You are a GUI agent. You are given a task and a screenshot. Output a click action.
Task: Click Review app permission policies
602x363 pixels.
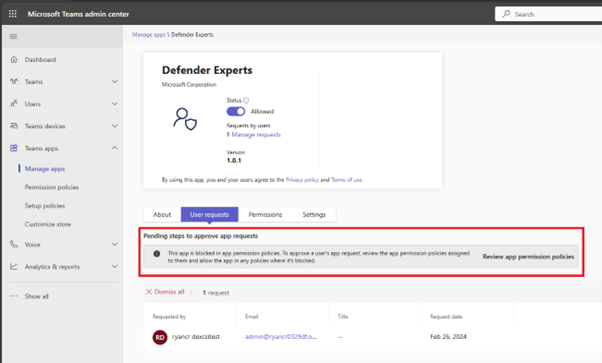pos(528,257)
